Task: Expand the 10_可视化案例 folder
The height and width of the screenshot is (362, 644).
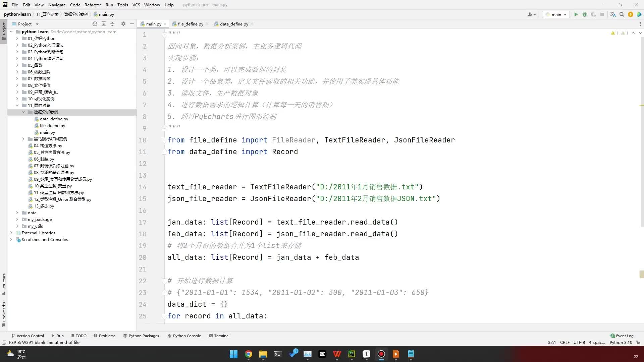Action: (17, 99)
